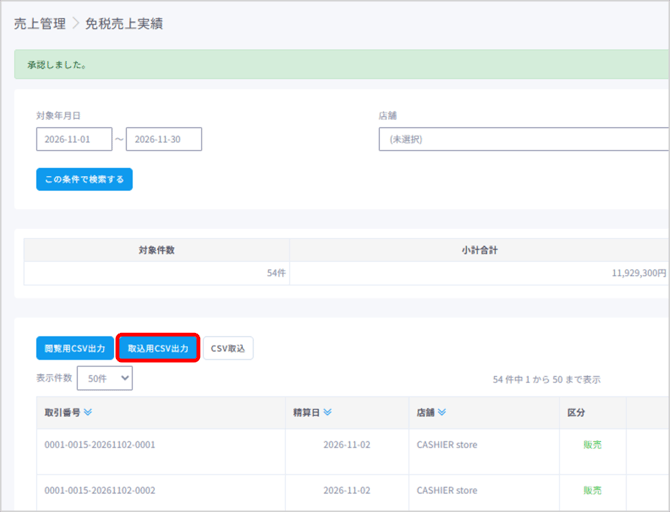670x512 pixels.
Task: Click the 11,929,300円 subtotal value
Action: click(639, 273)
